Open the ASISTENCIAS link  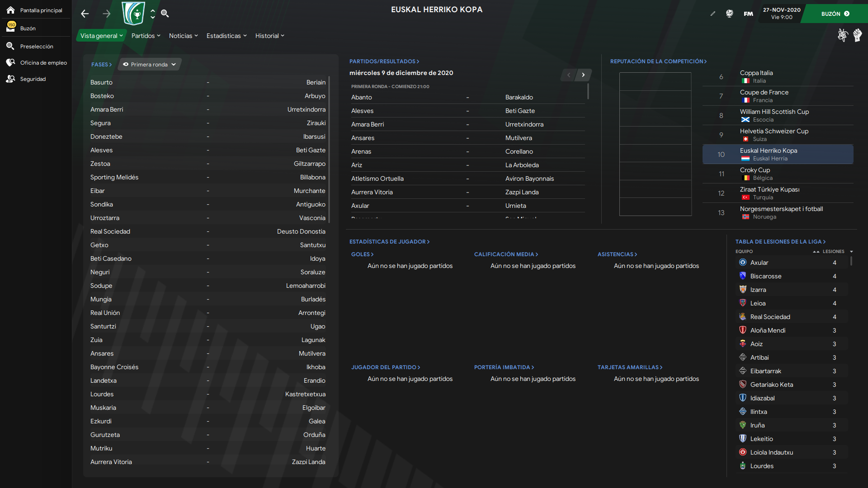pos(617,254)
